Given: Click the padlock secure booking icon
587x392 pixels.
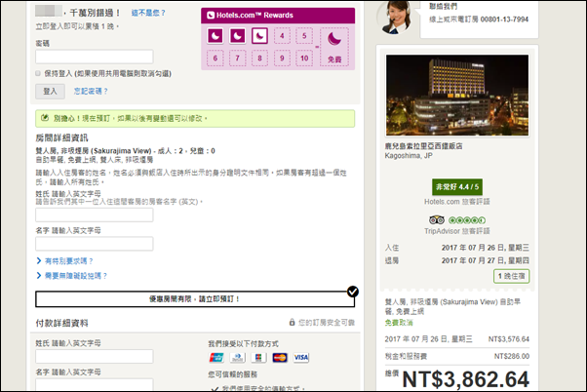Looking at the screenshot, I should tap(292, 322).
